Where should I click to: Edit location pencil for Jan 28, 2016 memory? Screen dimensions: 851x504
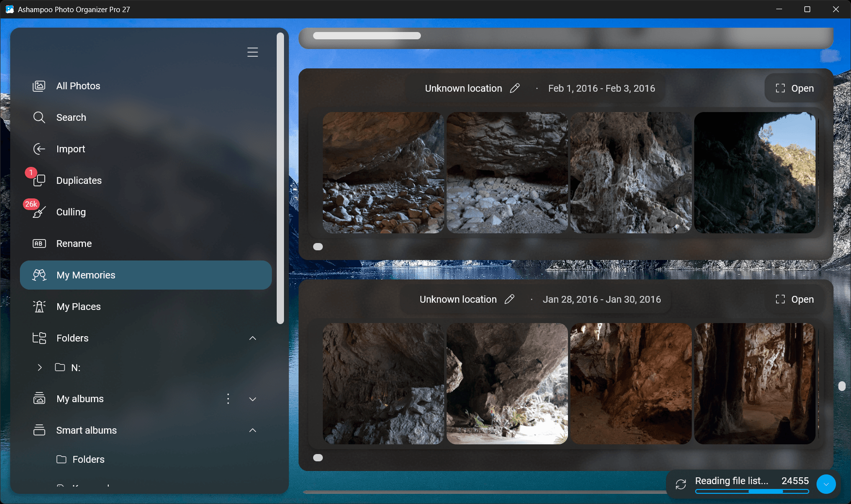(x=509, y=299)
